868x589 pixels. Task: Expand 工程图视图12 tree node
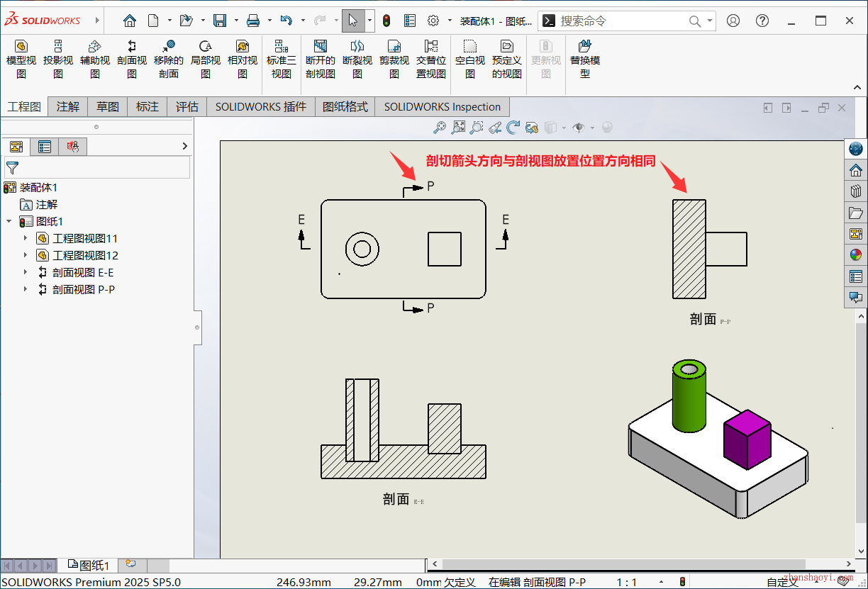[x=26, y=255]
